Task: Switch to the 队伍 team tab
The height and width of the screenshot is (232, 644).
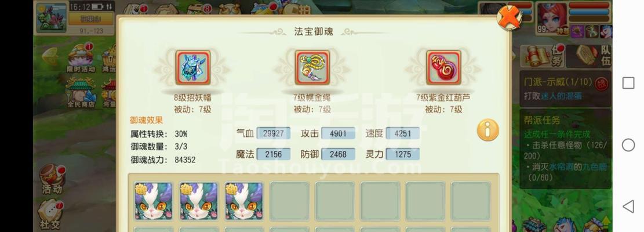Action: pyautogui.click(x=590, y=56)
